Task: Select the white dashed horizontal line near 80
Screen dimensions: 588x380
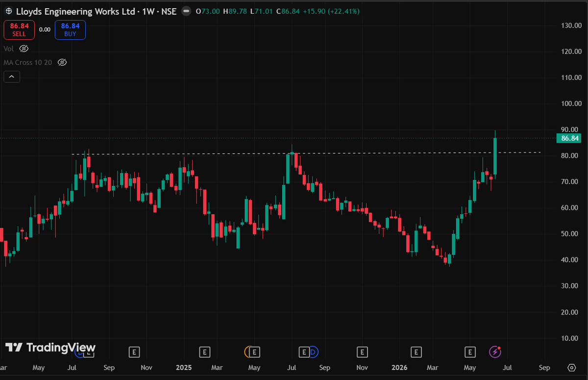Action: [306, 153]
